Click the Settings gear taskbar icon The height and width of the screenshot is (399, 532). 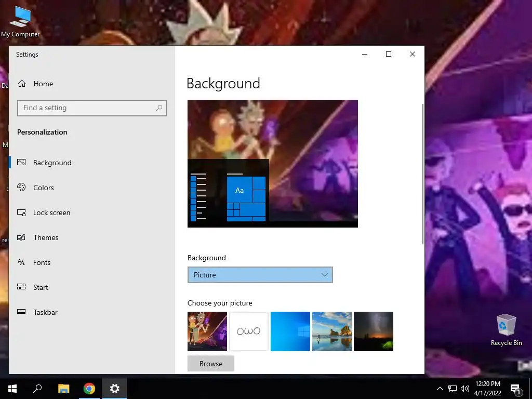(x=115, y=389)
